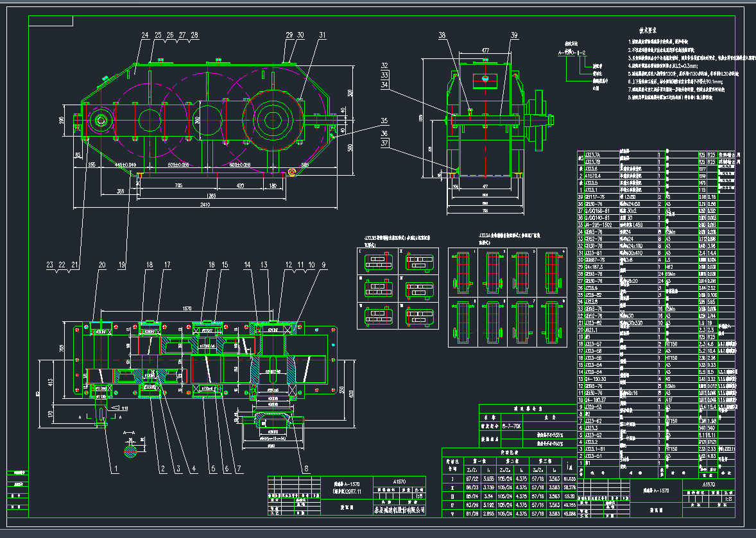Select the detail circle below the A—A marker
The image size is (756, 538).
coord(131,451)
